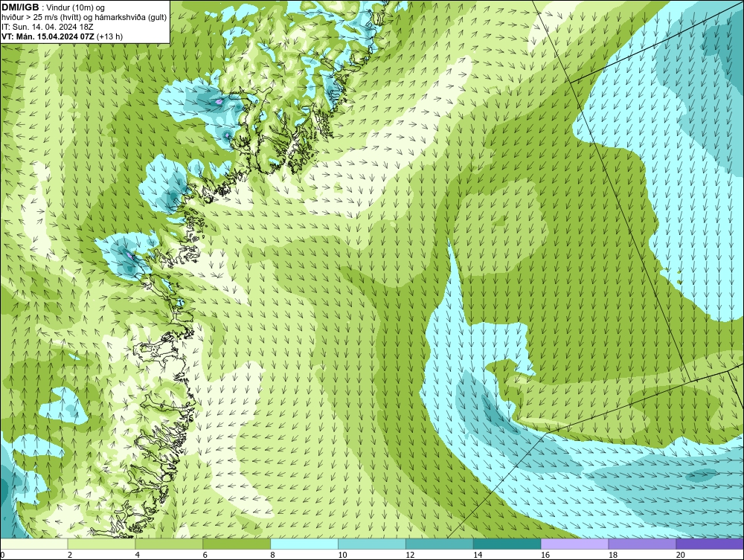Select the 2–4 m/s light green swatch
744x560 pixels.
pyautogui.click(x=101, y=544)
